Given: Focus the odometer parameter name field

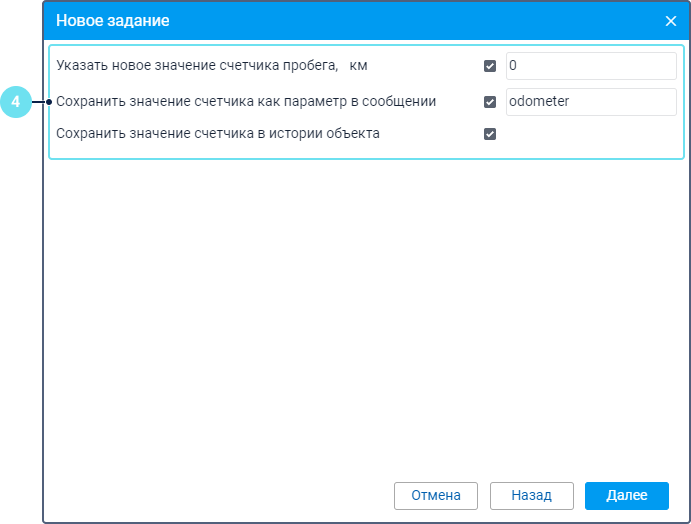Looking at the screenshot, I should click(x=590, y=101).
